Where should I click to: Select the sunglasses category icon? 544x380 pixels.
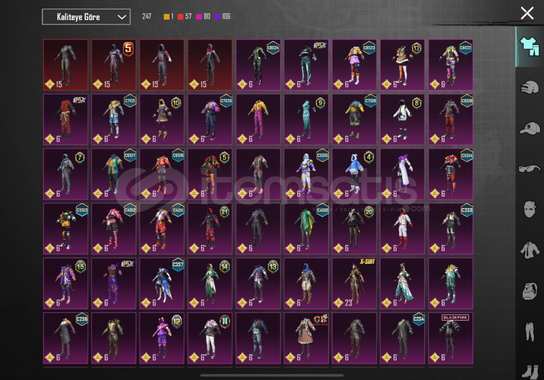[x=529, y=169]
